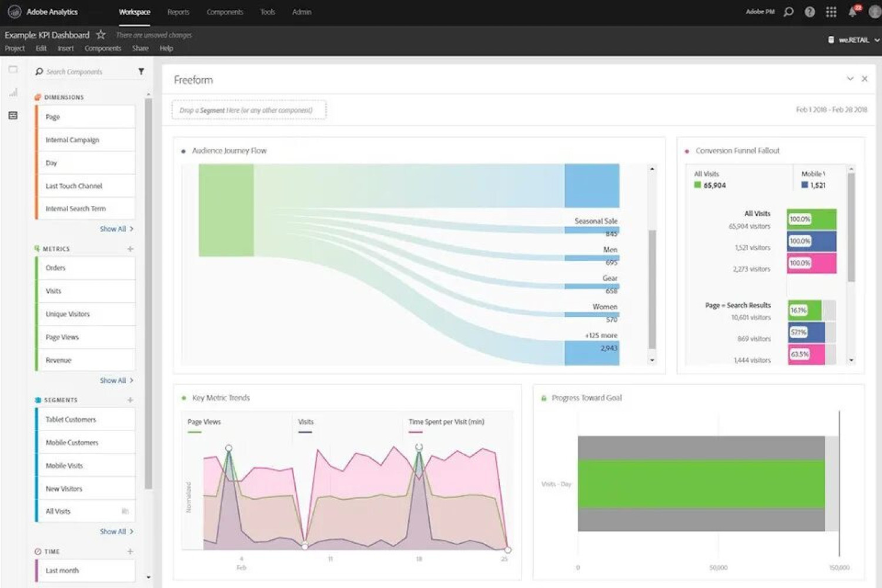Click the segment drop zone field
Viewport: 882px width, 588px height.
pyautogui.click(x=249, y=110)
